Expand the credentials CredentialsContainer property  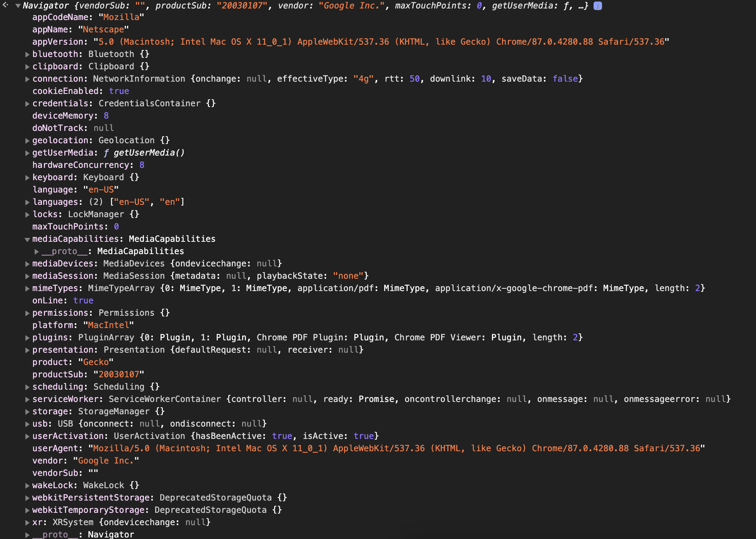(27, 103)
